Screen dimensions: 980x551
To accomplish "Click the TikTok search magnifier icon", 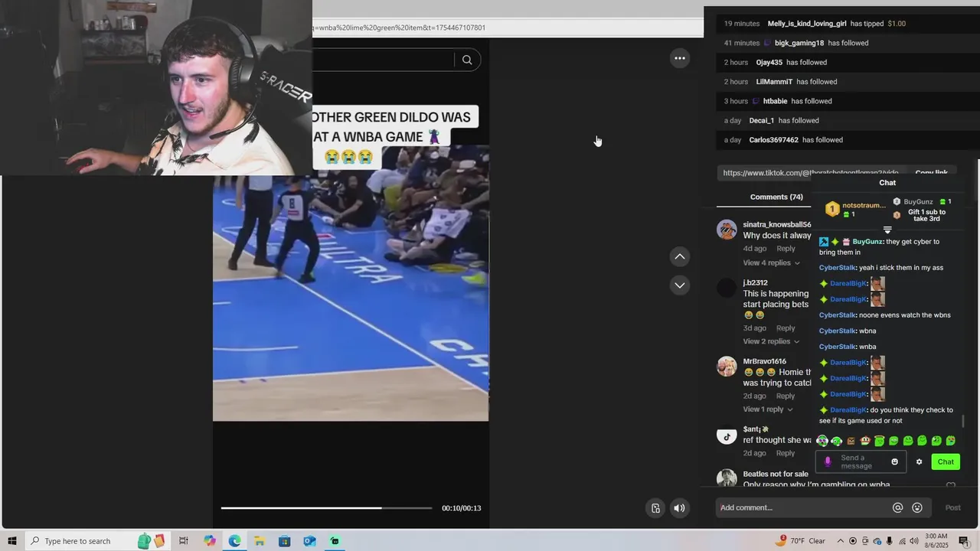I will (x=467, y=60).
